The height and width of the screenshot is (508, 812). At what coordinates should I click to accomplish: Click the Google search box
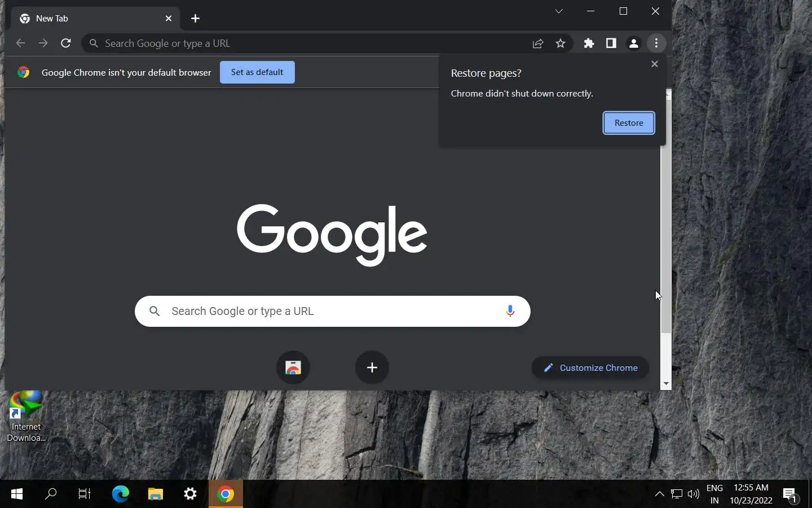[333, 311]
